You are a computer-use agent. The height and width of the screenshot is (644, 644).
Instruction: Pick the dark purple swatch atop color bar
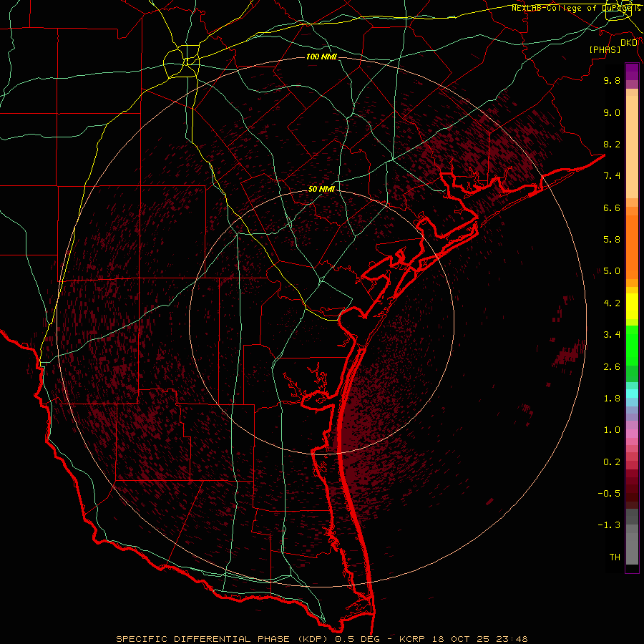click(632, 68)
